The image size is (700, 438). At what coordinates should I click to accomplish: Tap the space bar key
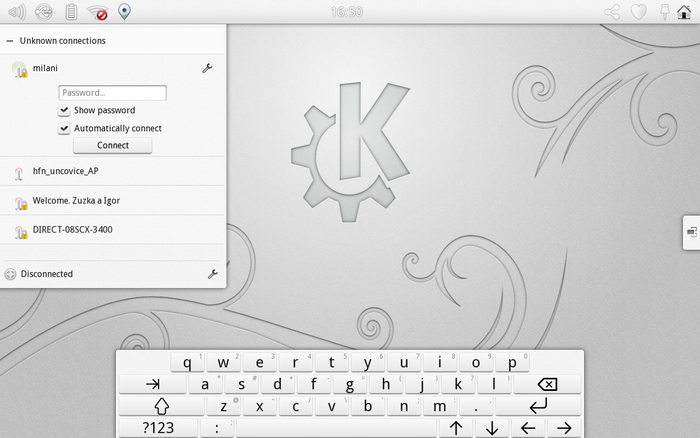coord(337,428)
